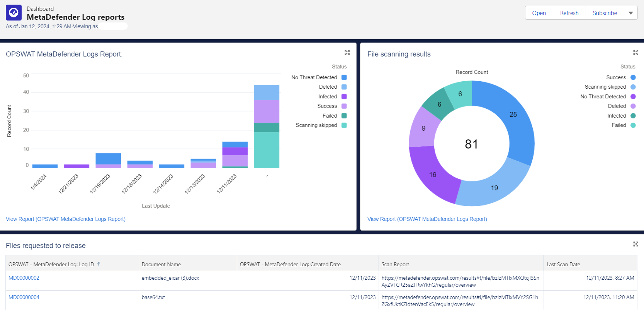Click the Open button
Viewport: 644px width, 325px height.
(539, 13)
